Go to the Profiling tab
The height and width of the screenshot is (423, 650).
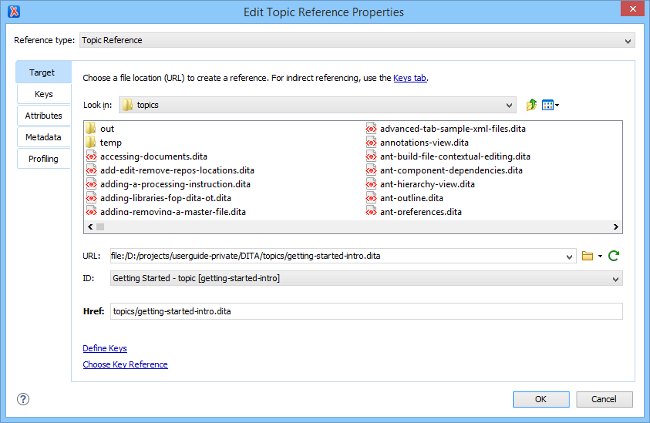click(44, 159)
